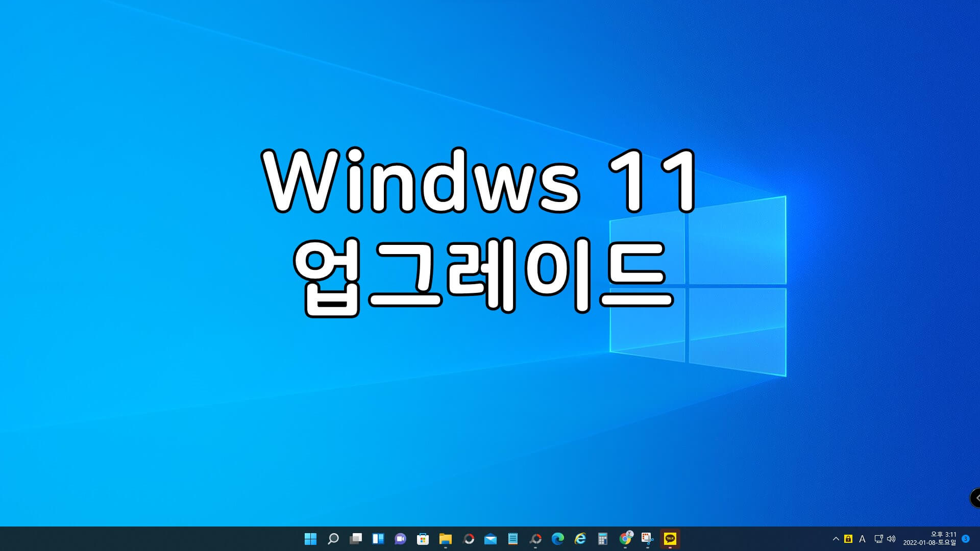Open File Explorer folder icon
The height and width of the screenshot is (551, 980).
tap(445, 539)
